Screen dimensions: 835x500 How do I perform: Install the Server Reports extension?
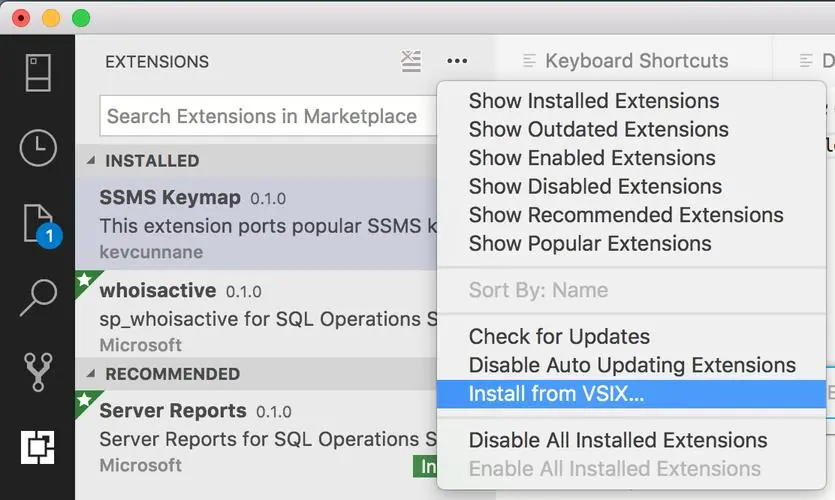[426, 466]
